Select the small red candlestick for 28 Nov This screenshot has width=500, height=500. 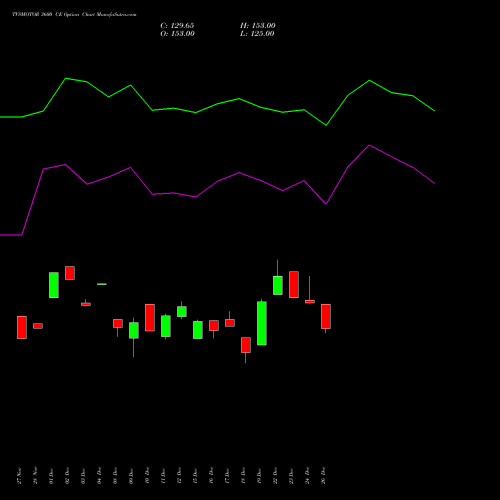click(x=38, y=326)
